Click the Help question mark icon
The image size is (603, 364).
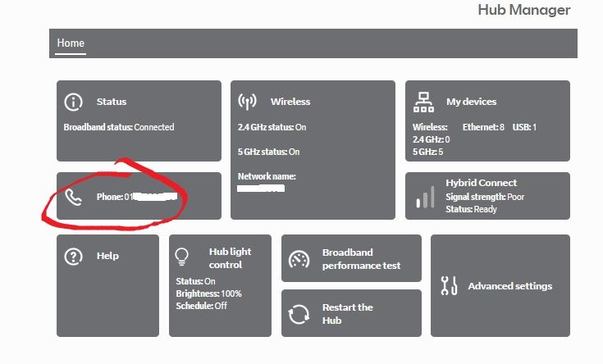click(x=74, y=256)
